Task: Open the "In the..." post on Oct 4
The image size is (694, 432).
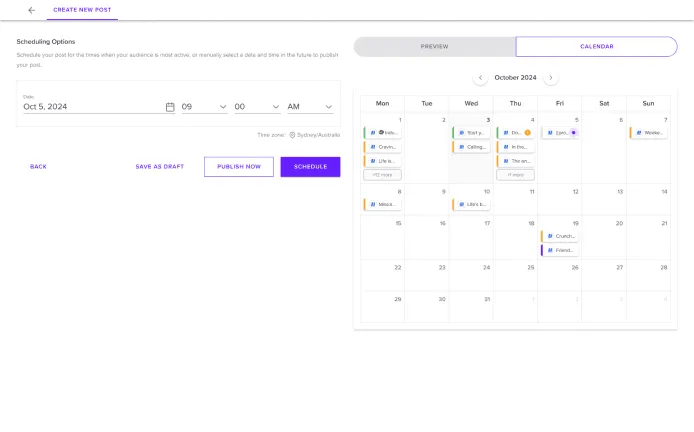Action: pos(515,147)
